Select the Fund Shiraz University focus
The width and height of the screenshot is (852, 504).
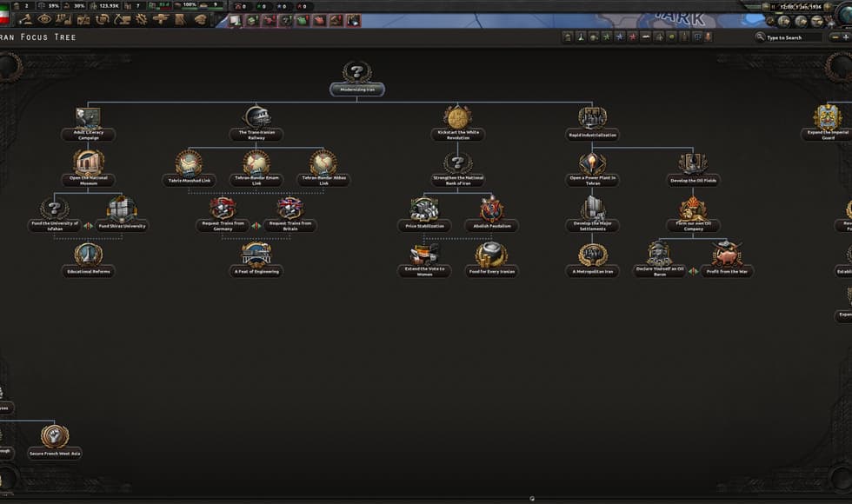122,214
